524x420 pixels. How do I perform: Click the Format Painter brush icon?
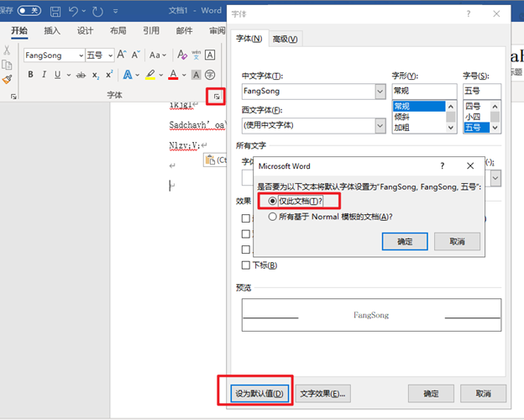coord(7,79)
